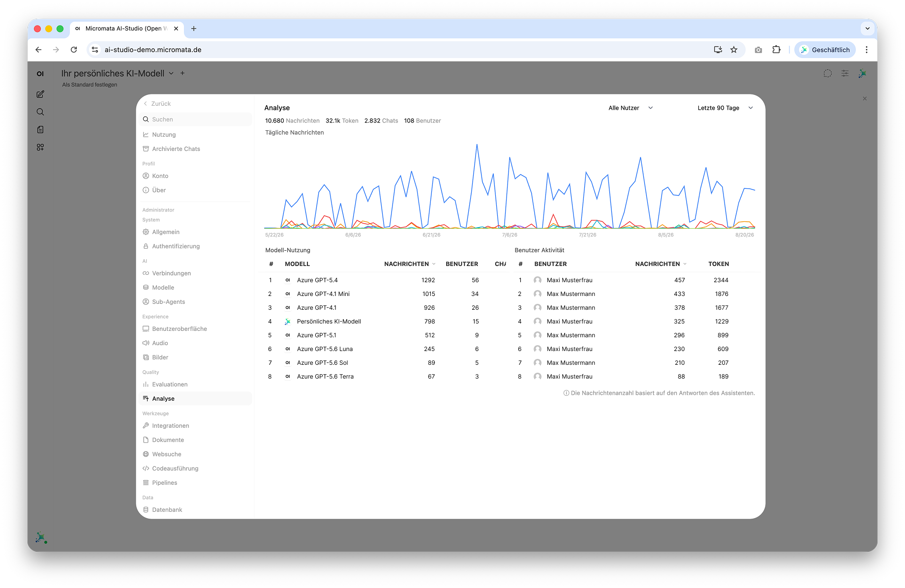This screenshot has width=905, height=588.
Task: Open Audio settings
Action: tap(195, 343)
